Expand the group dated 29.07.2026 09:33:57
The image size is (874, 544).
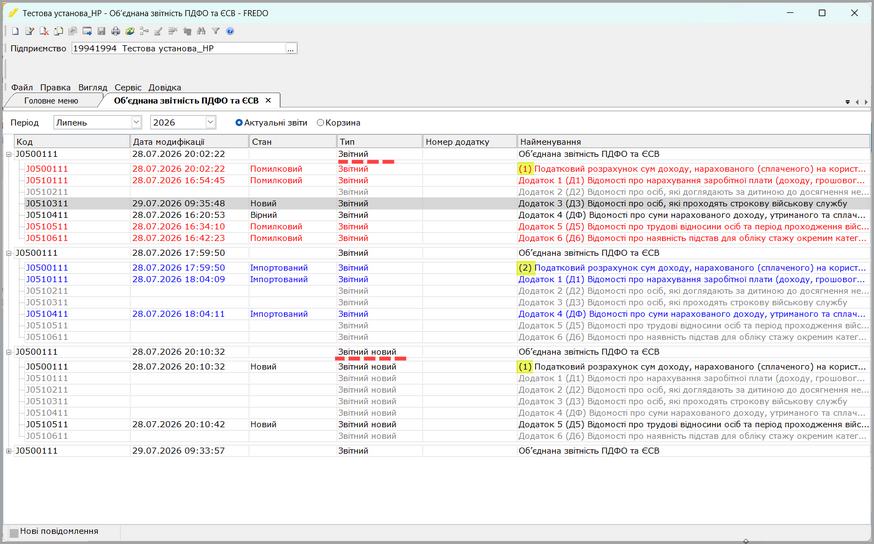click(x=9, y=451)
